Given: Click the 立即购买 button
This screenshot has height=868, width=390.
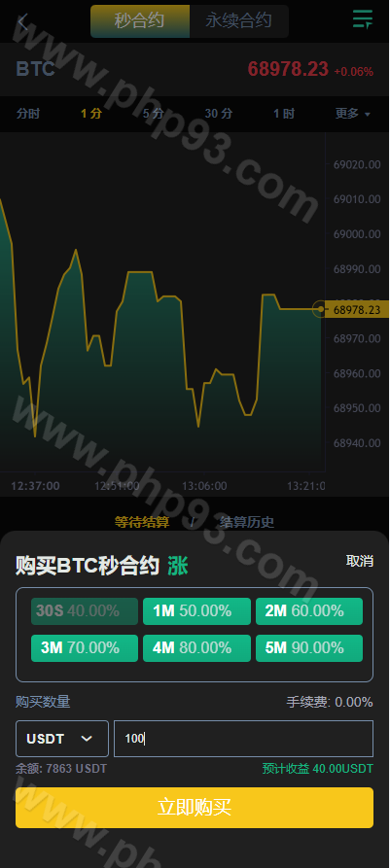Looking at the screenshot, I should click(x=195, y=808).
